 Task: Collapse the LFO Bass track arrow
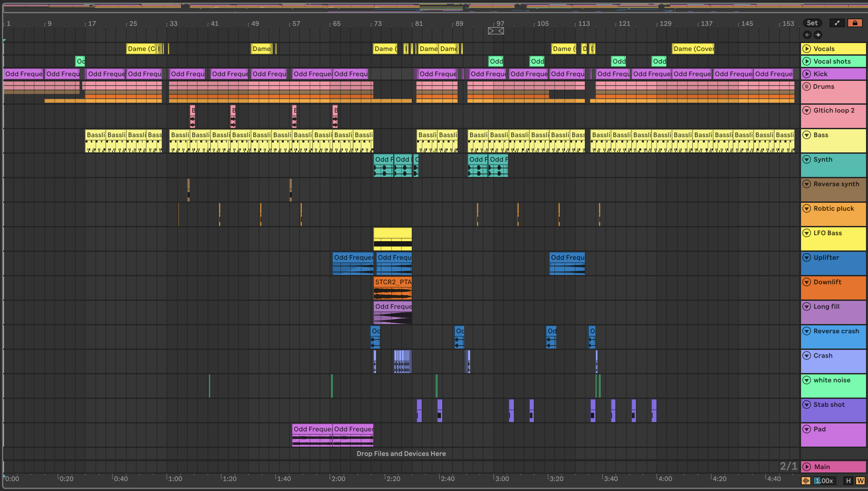(807, 233)
